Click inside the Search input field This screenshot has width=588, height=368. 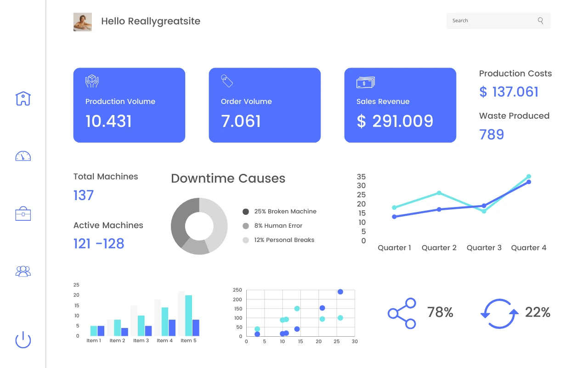pyautogui.click(x=487, y=21)
